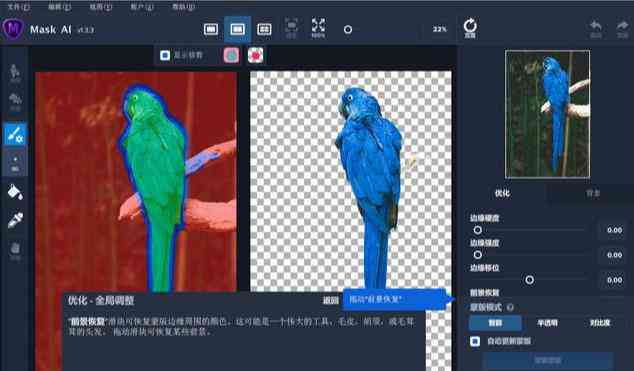Click the 100% zoom icon with arrows

[318, 27]
